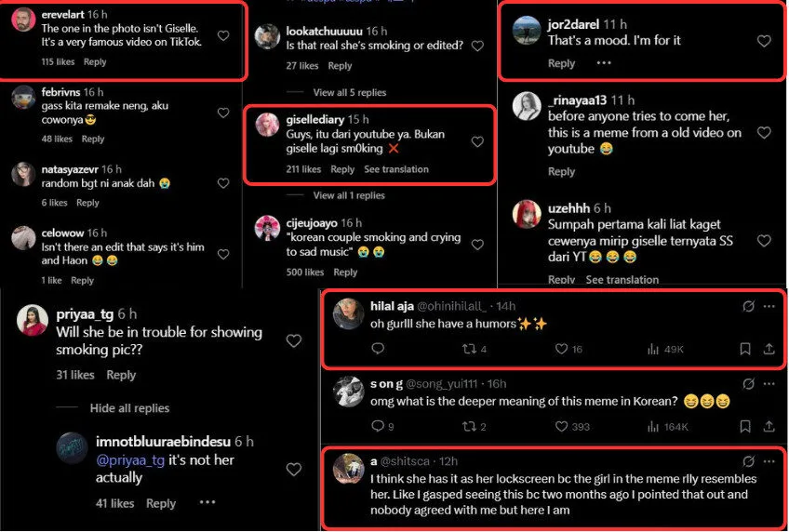Like s o n g's tweet with 393 likes
The height and width of the screenshot is (532, 789).
click(x=562, y=426)
